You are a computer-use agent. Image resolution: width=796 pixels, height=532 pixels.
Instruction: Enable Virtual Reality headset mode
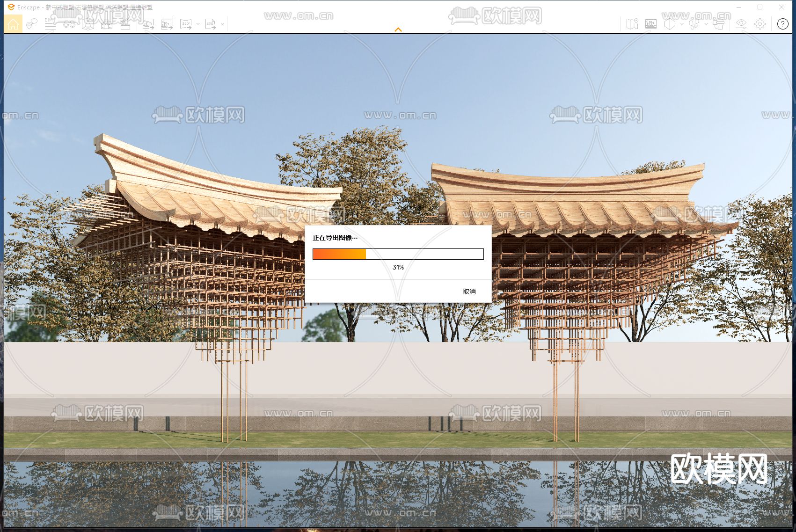(x=719, y=23)
